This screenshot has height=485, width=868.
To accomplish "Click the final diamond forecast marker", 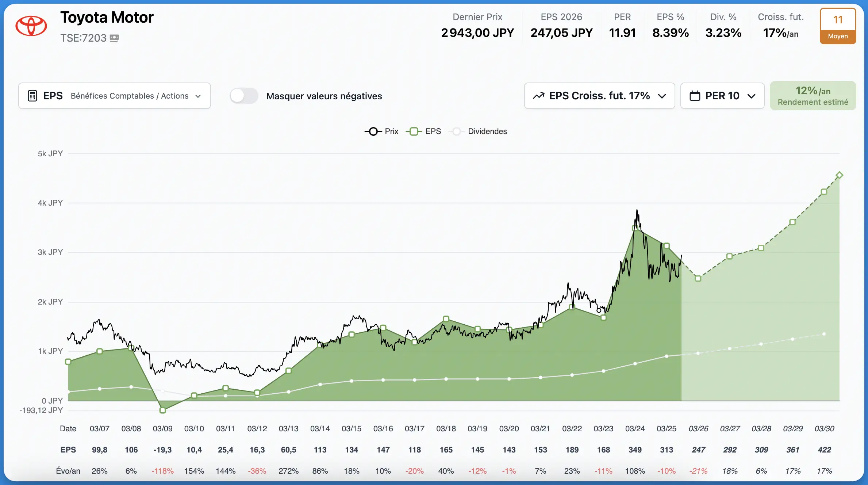I will point(839,175).
